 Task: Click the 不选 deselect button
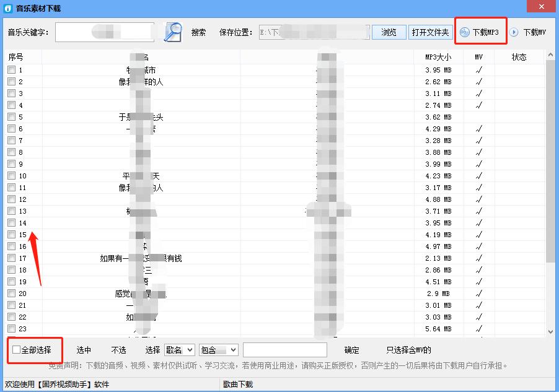[x=118, y=350]
